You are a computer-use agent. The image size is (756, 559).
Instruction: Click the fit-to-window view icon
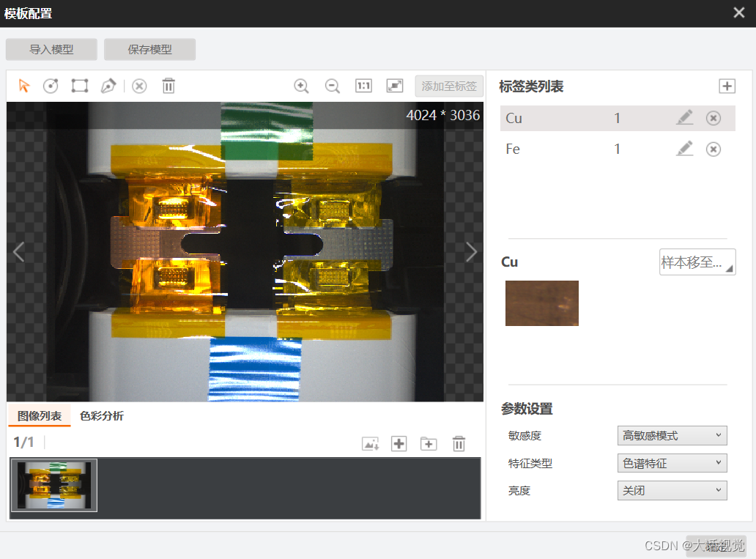[394, 86]
